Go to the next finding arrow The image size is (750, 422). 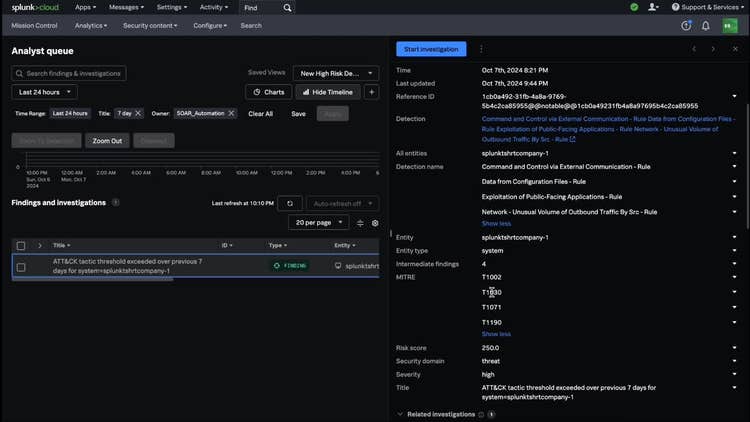pos(713,49)
